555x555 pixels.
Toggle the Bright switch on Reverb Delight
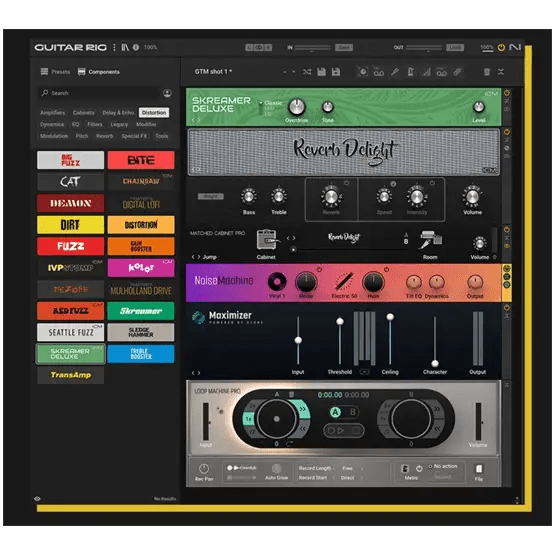211,196
